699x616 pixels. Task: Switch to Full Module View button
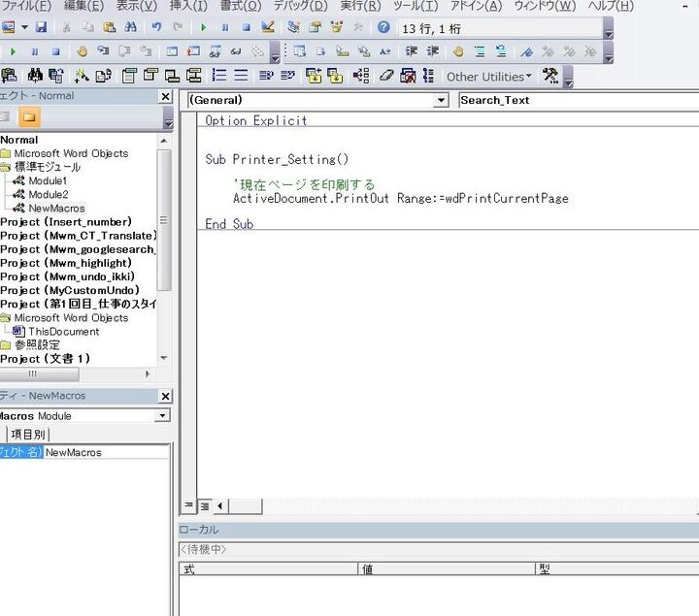pos(205,505)
